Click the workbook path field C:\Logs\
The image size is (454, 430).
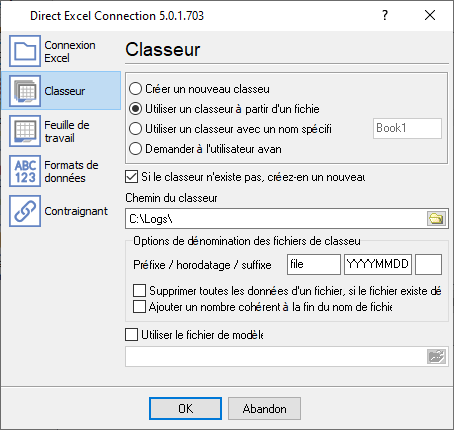[276, 219]
